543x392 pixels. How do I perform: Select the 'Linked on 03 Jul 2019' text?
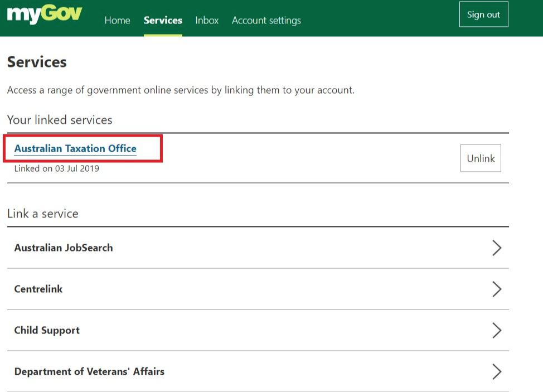point(56,168)
